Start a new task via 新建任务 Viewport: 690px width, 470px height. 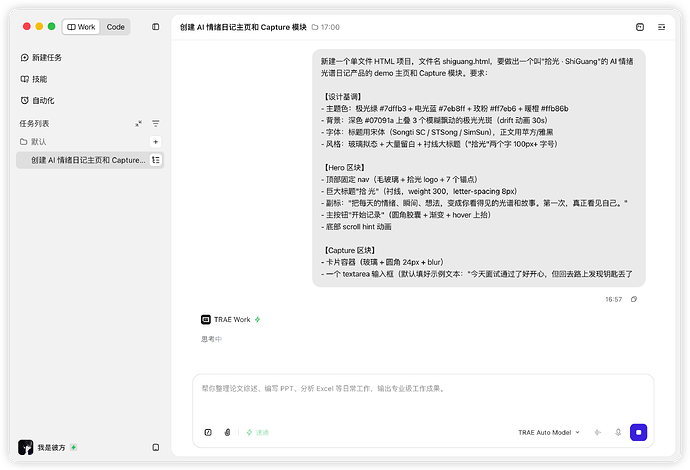(41, 58)
